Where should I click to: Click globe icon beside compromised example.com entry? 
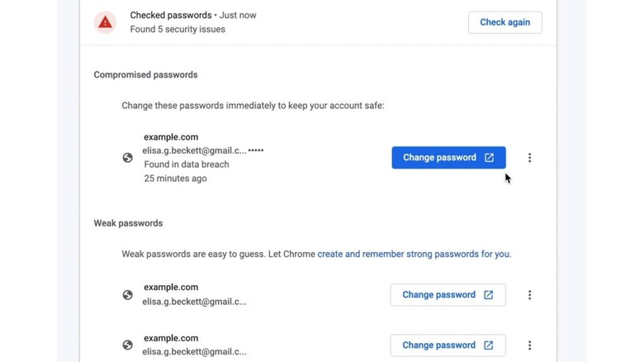[x=127, y=158]
